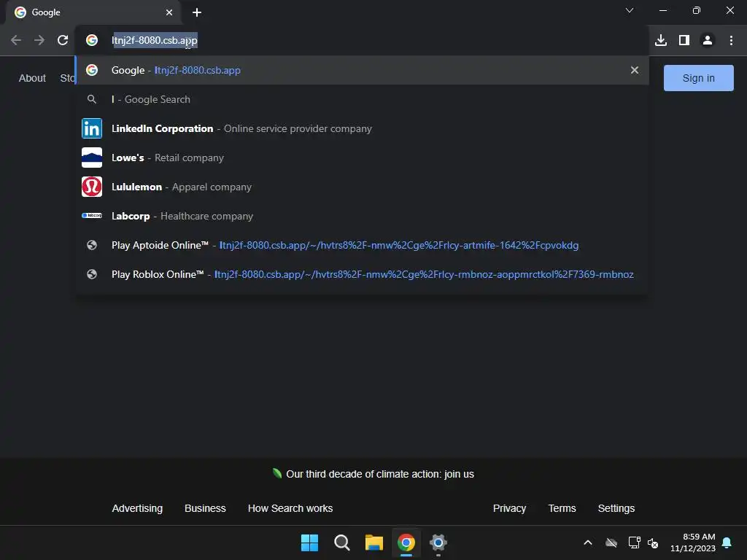Open the Settings footer menu
Screen dimensions: 747x560
click(616, 508)
